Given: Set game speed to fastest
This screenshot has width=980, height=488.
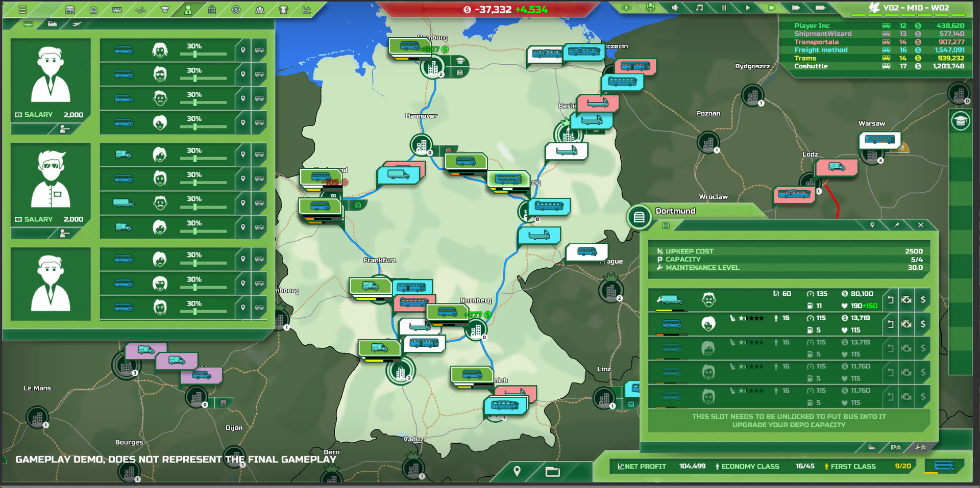Looking at the screenshot, I should 820,8.
